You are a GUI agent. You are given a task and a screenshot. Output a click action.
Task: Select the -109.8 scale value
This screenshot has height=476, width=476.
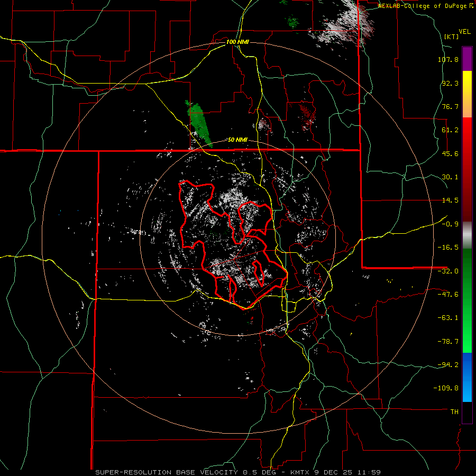coord(446,388)
